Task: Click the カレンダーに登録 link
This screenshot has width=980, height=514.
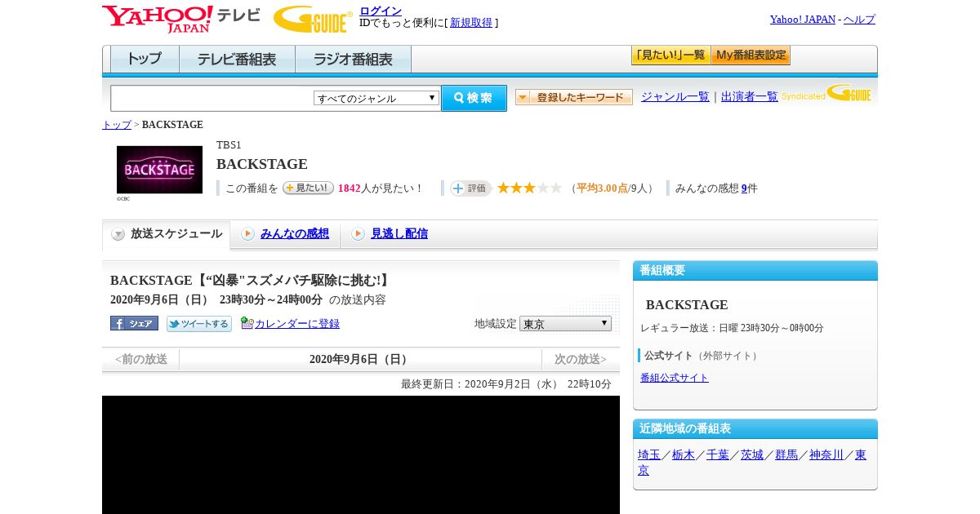Action: 297,324
